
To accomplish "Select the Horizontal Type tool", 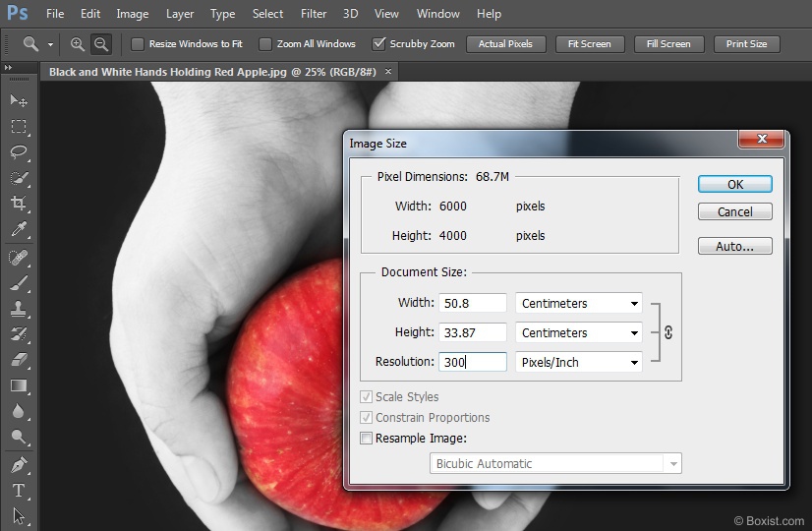I will [19, 491].
